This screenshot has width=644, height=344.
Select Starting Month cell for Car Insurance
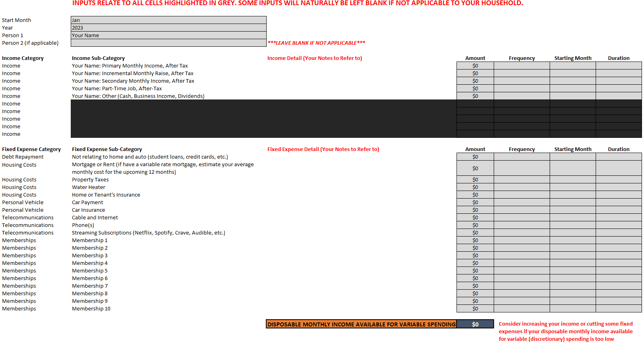(572, 210)
